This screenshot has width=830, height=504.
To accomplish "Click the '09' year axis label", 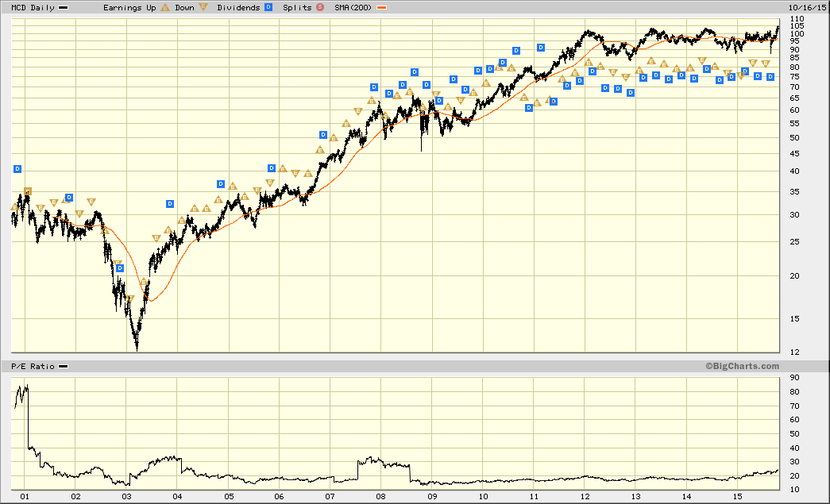I will tap(432, 496).
